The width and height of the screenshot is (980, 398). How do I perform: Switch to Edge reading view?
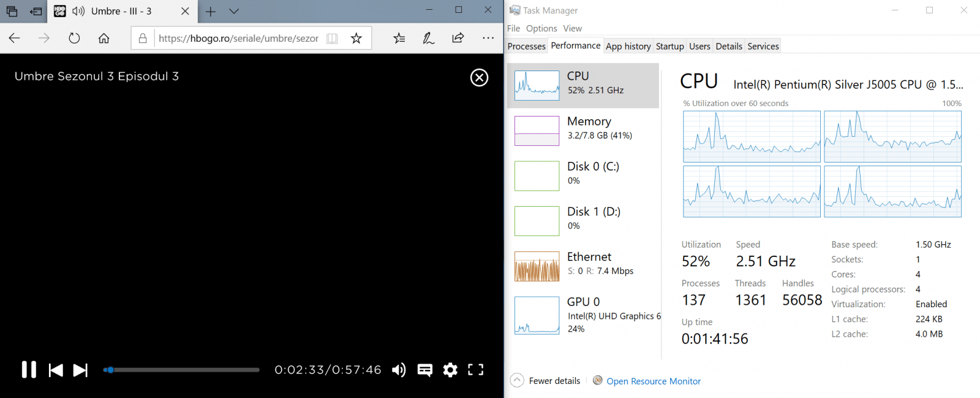point(332,38)
